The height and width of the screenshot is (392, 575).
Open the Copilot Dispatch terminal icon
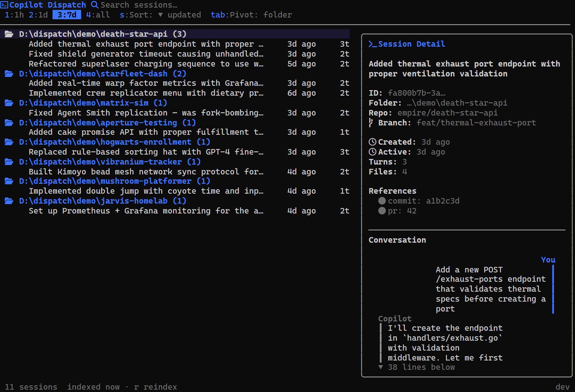click(4, 5)
